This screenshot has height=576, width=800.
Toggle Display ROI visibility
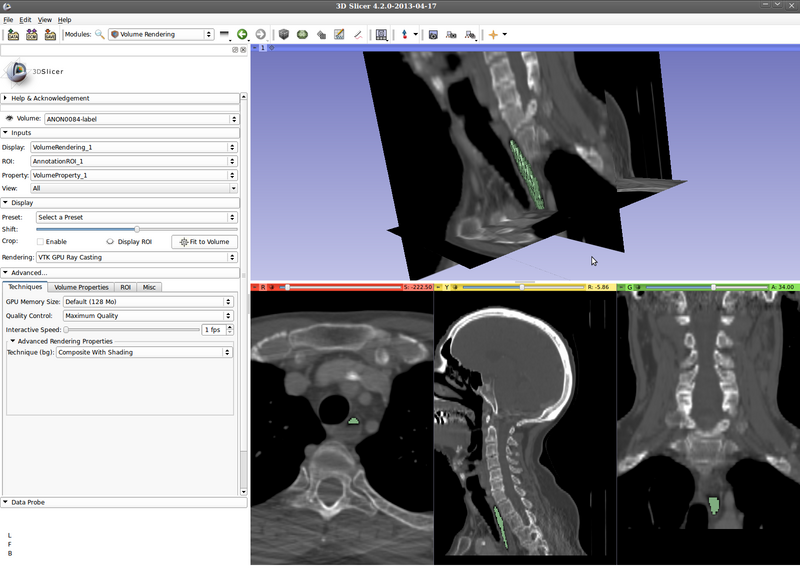pos(110,241)
